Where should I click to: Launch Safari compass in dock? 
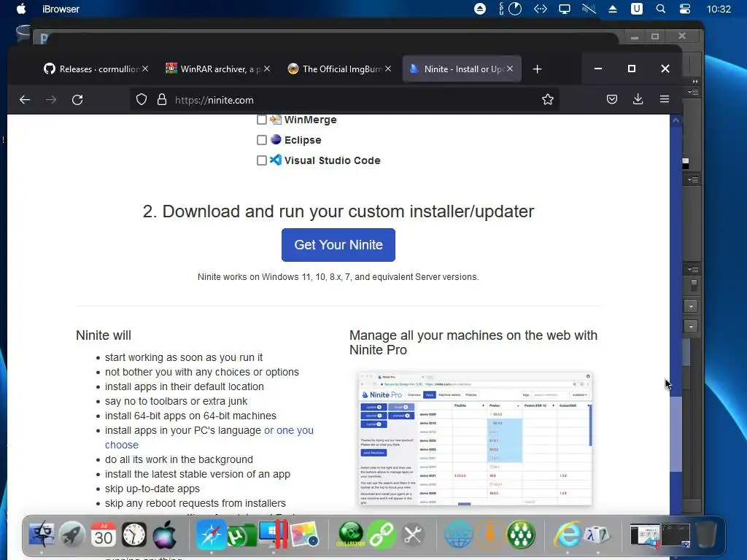[211, 534]
